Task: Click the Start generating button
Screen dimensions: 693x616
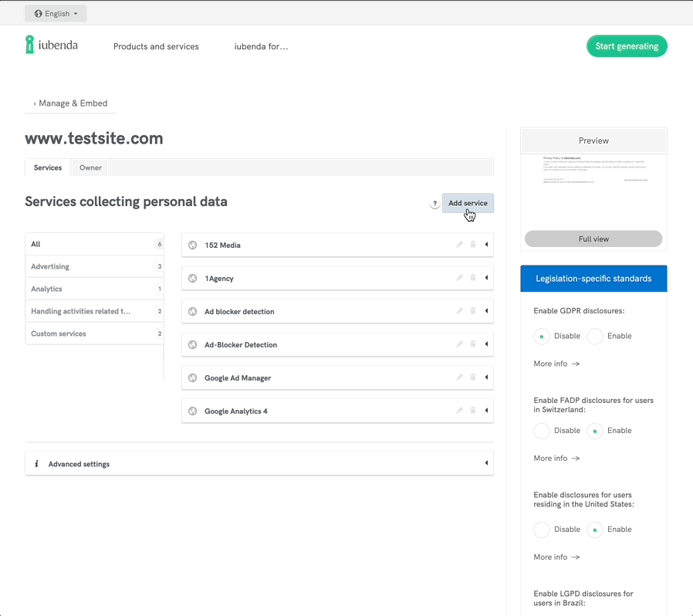Action: tap(627, 46)
